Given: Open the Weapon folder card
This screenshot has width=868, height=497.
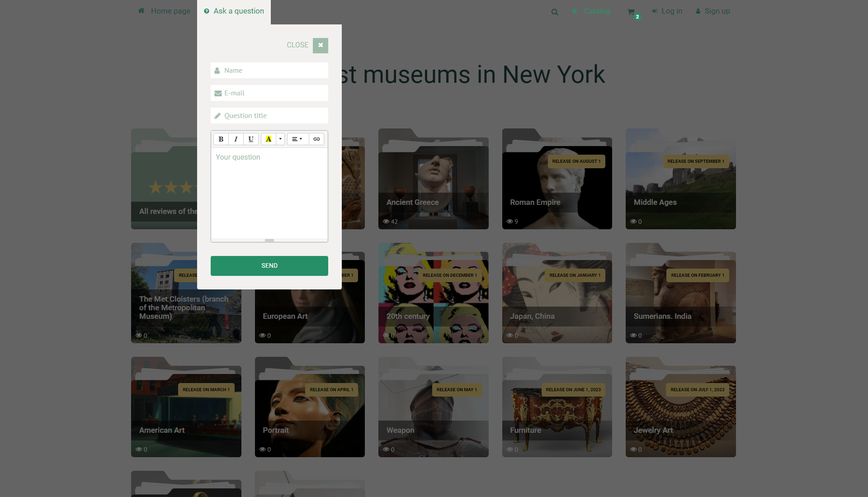Looking at the screenshot, I should click(x=433, y=407).
